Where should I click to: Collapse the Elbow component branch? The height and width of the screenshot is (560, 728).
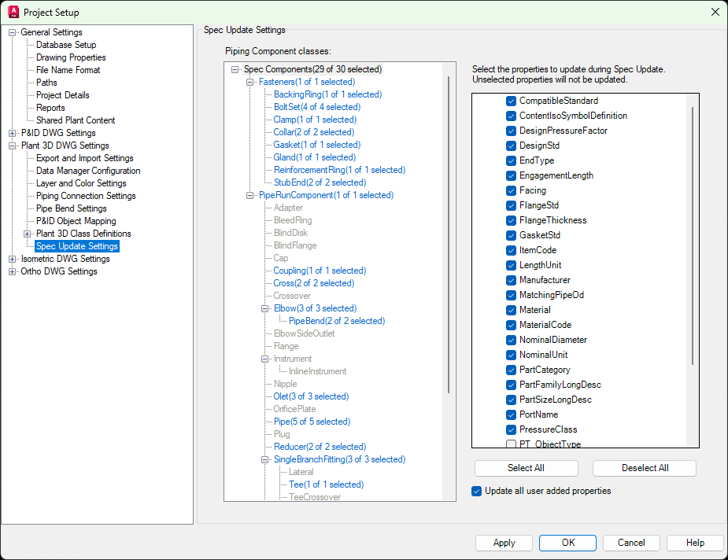[x=265, y=308]
